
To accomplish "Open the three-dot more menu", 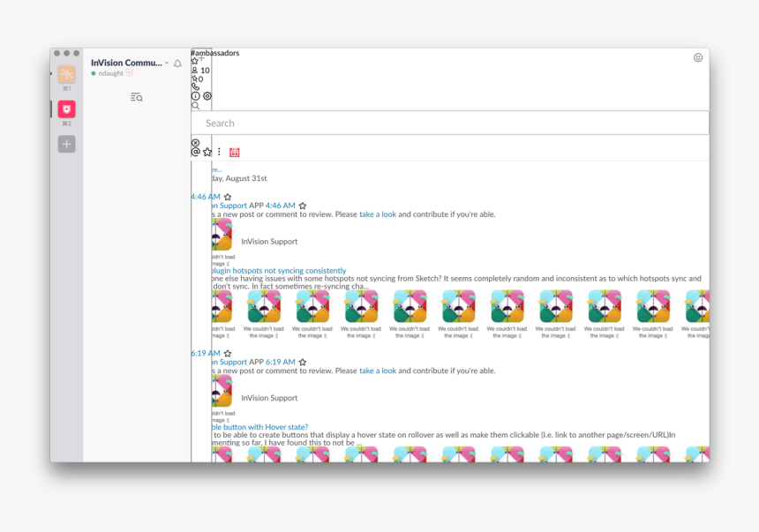I will [219, 152].
